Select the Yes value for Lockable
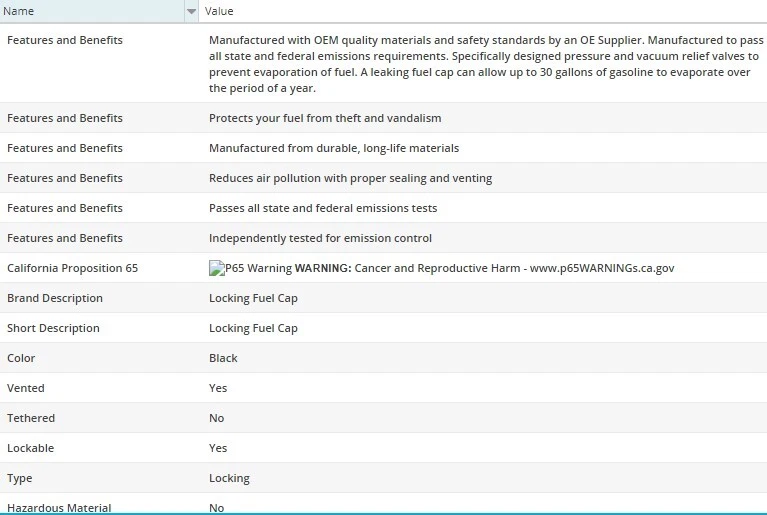This screenshot has height=515, width=767. click(x=218, y=448)
